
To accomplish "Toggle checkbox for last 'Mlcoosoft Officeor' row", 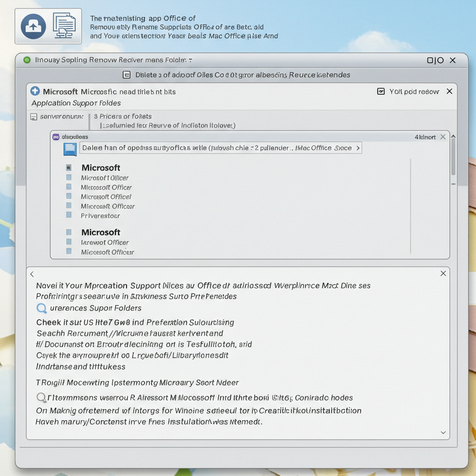I will [x=69, y=251].
